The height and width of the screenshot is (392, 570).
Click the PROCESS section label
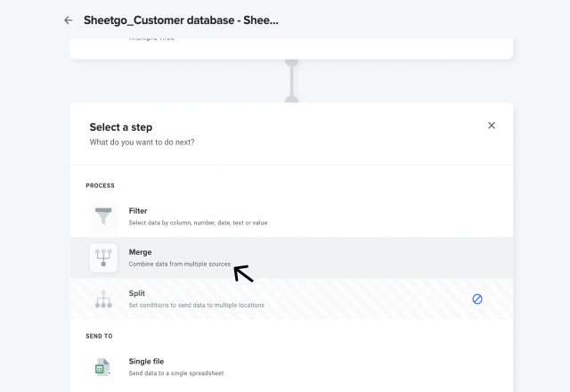(x=100, y=186)
